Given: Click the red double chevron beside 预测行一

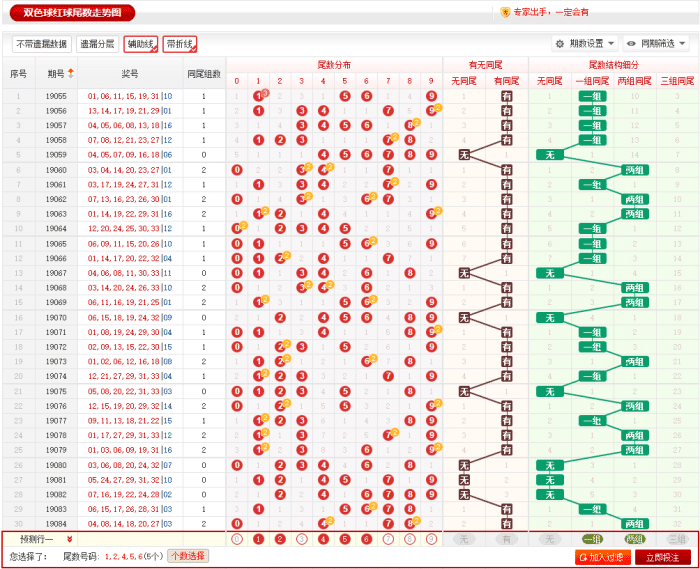Looking at the screenshot, I should (70, 539).
